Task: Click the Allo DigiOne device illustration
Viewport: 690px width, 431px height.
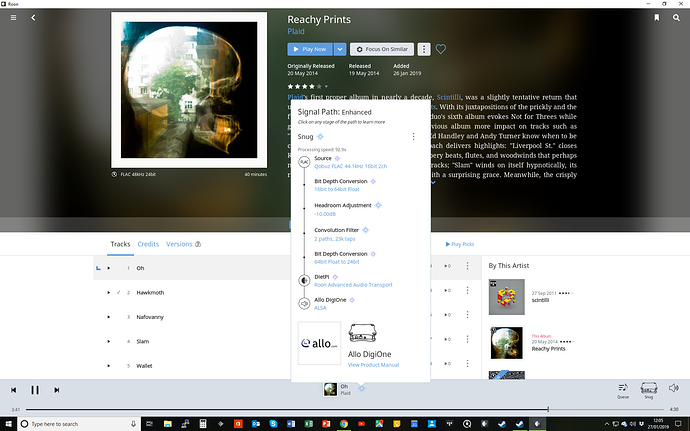Action: click(x=363, y=333)
